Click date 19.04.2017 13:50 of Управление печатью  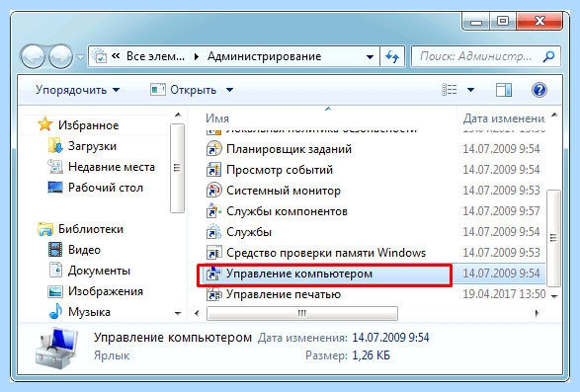[x=504, y=294]
